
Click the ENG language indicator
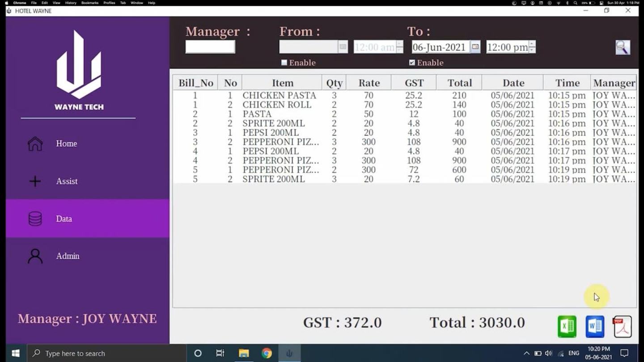[574, 353]
